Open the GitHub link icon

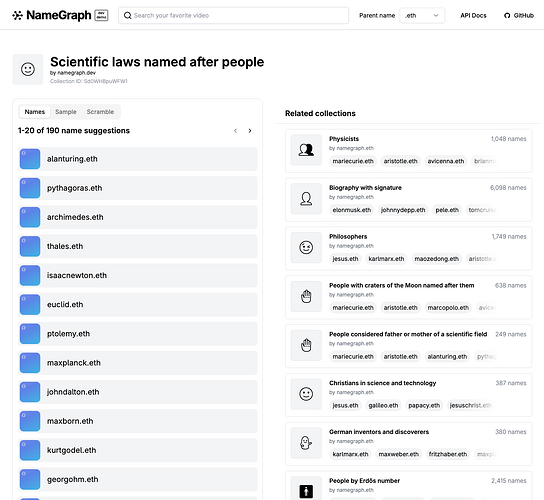click(507, 16)
